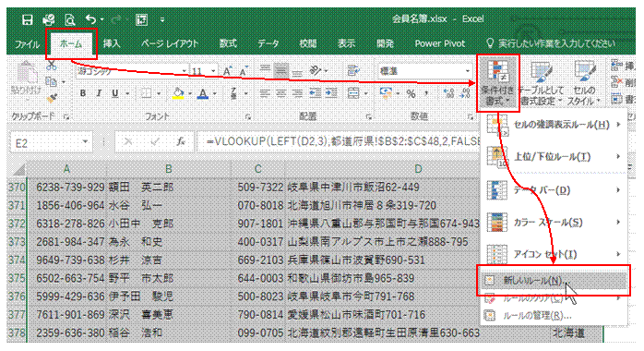
Task: Switch to the ページレイアウト tab
Action: (x=170, y=43)
